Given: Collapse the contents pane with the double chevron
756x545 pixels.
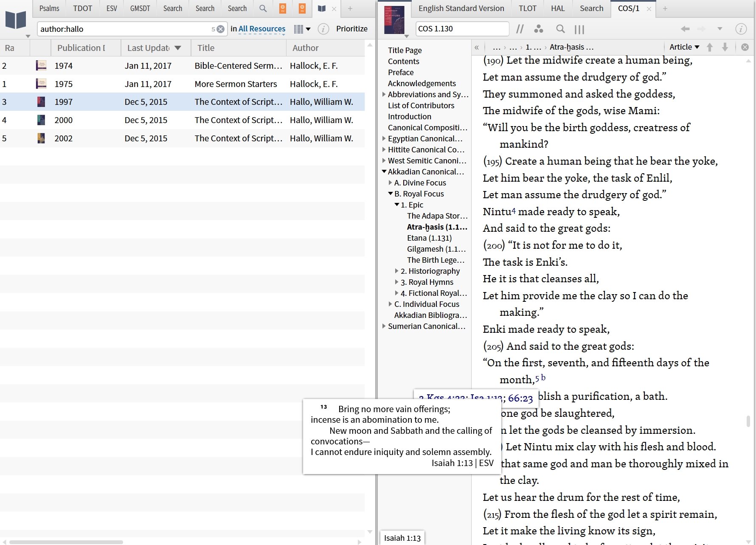Looking at the screenshot, I should [x=477, y=48].
